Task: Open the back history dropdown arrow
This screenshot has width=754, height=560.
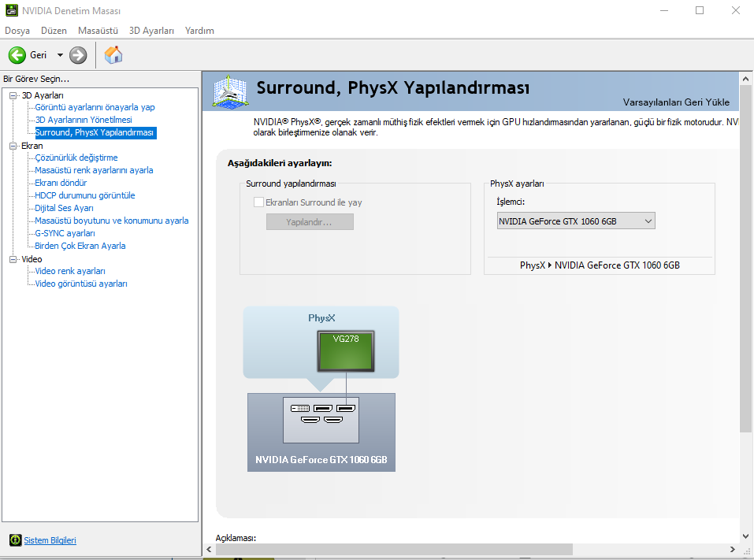Action: pyautogui.click(x=60, y=55)
